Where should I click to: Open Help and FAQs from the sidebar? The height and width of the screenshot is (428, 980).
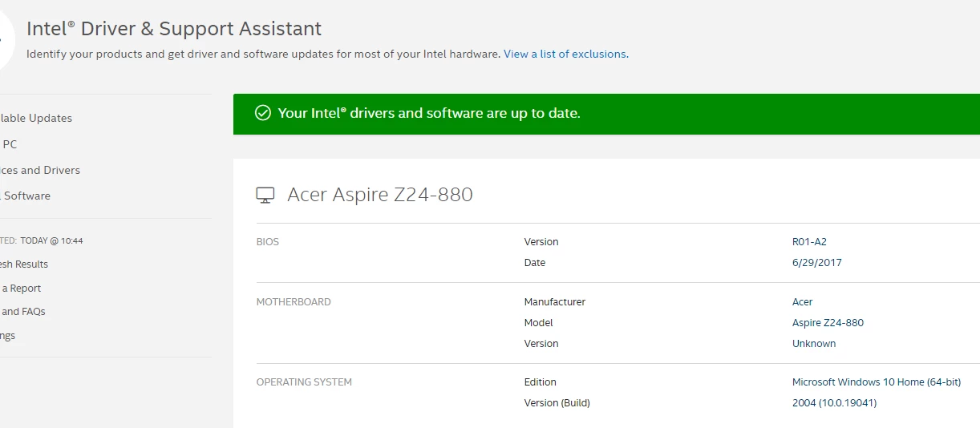click(22, 311)
